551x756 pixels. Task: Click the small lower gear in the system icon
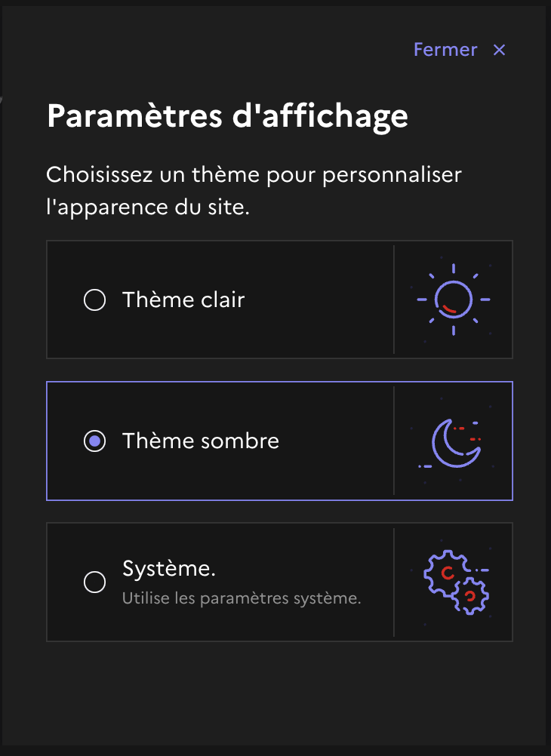[473, 596]
